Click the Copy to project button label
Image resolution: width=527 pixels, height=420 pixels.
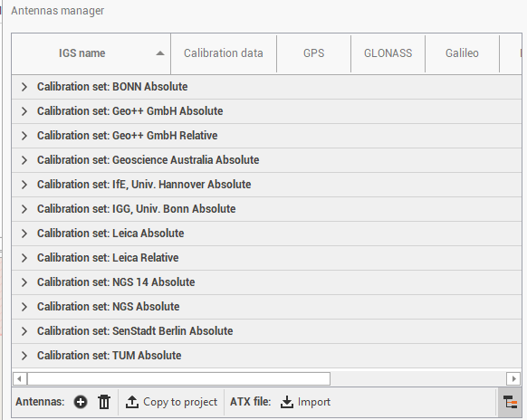coord(180,402)
